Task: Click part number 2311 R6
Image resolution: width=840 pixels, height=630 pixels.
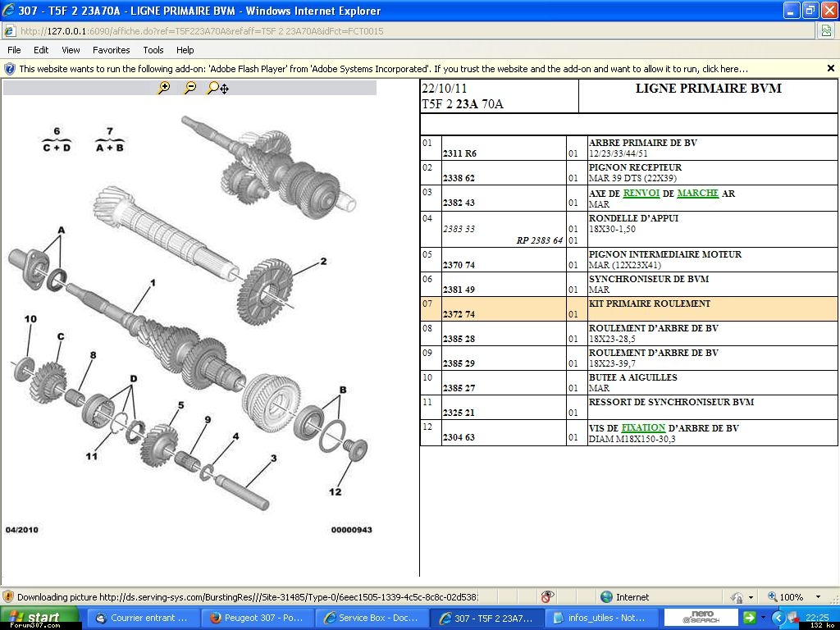Action: point(459,153)
